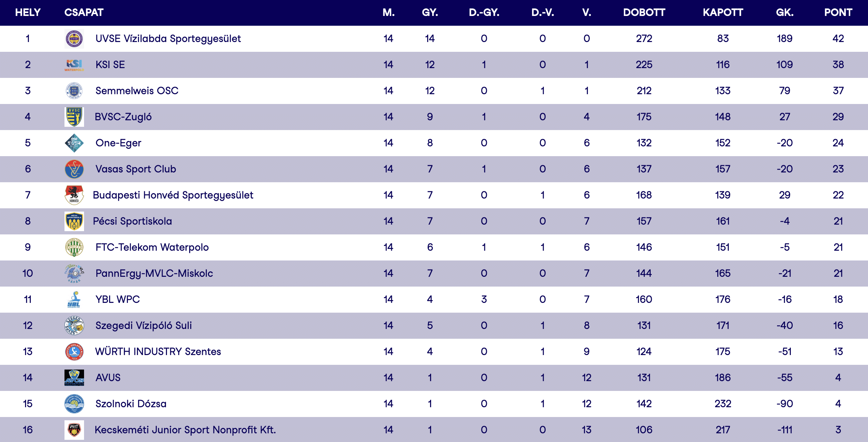Click the DOBOTT column header

(x=644, y=13)
